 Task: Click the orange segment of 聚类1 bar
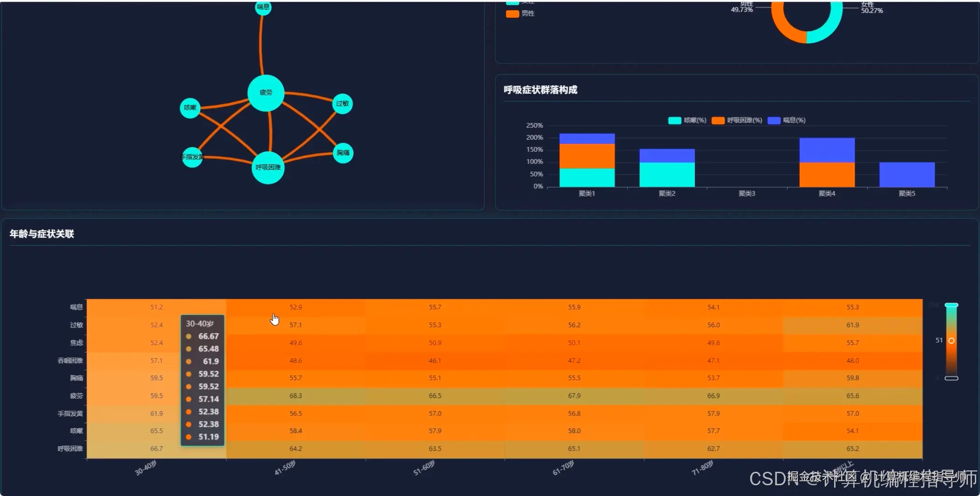coord(587,156)
